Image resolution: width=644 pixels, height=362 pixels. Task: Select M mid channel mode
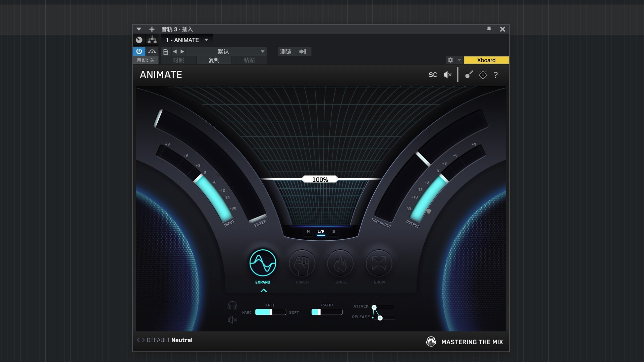click(308, 232)
